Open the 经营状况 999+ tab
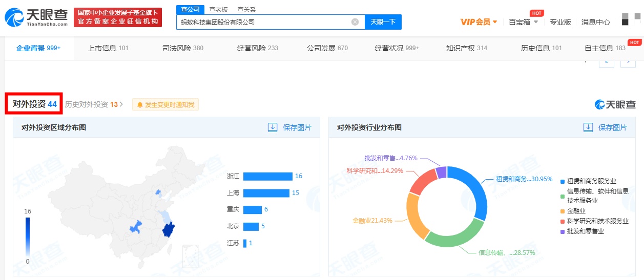The width and height of the screenshot is (644, 280). click(x=397, y=48)
